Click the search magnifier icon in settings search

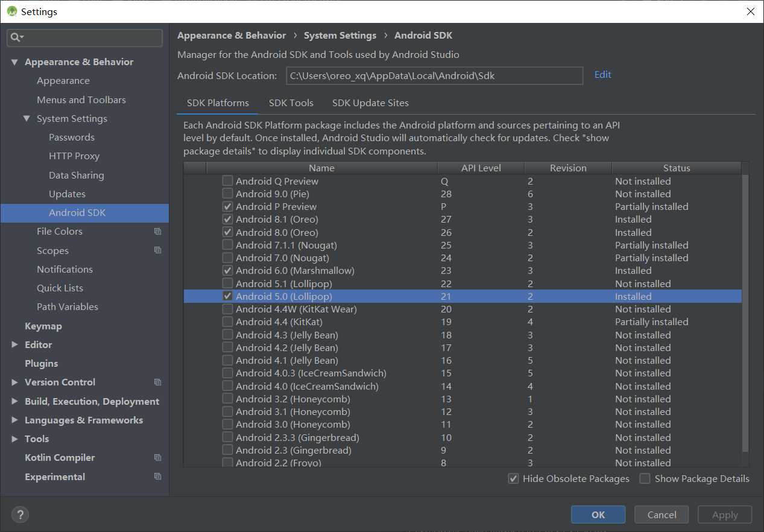[16, 37]
